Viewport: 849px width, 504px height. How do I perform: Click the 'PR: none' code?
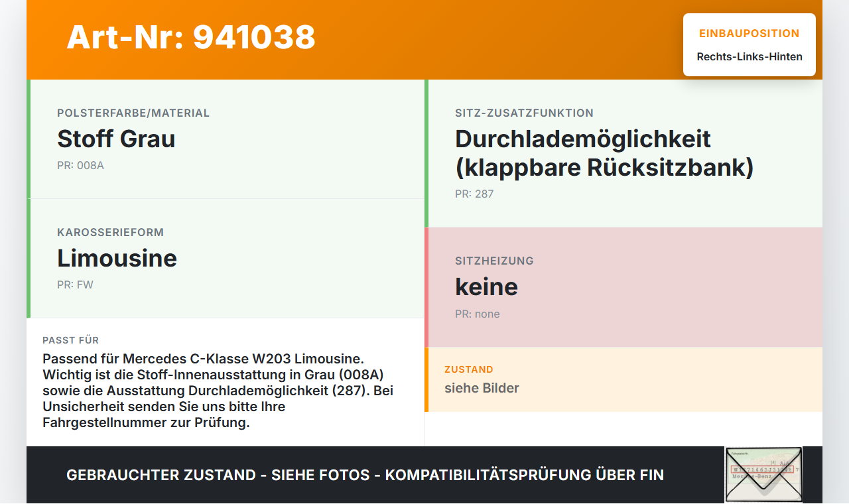pos(478,314)
